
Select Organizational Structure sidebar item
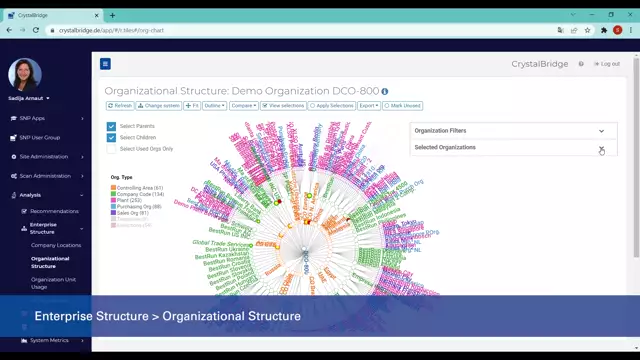coord(50,262)
